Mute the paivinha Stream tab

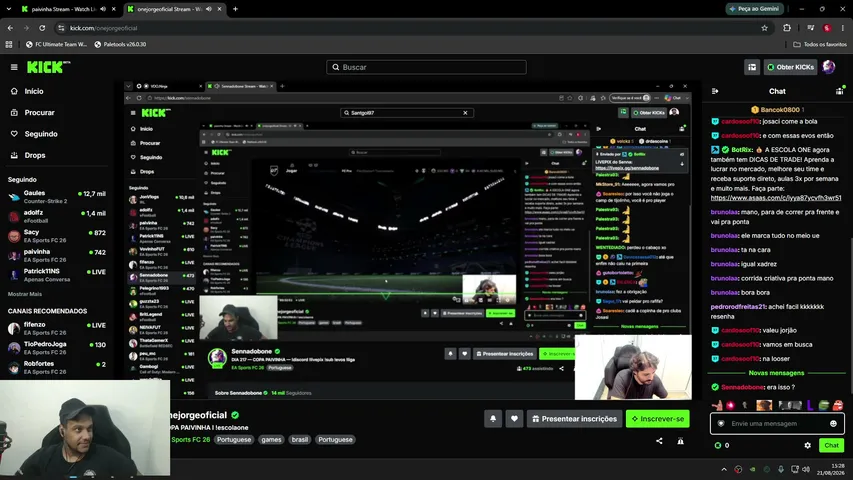click(x=103, y=9)
